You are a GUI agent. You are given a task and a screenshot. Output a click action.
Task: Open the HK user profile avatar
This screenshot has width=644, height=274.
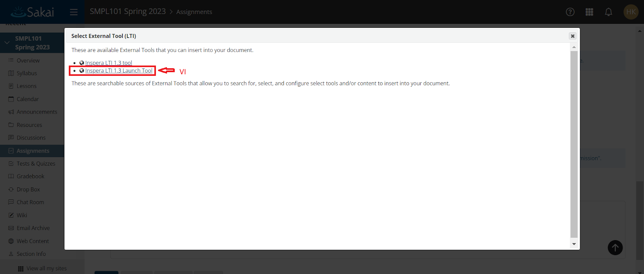click(x=631, y=12)
